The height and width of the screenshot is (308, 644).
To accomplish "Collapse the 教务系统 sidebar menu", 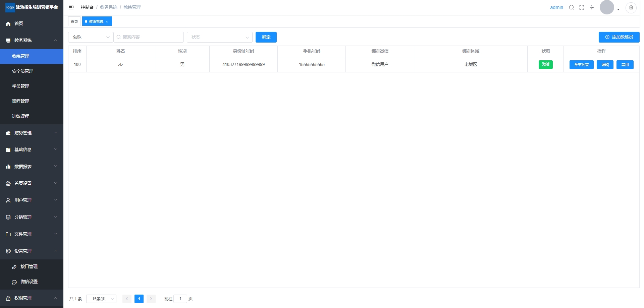I will [x=32, y=40].
